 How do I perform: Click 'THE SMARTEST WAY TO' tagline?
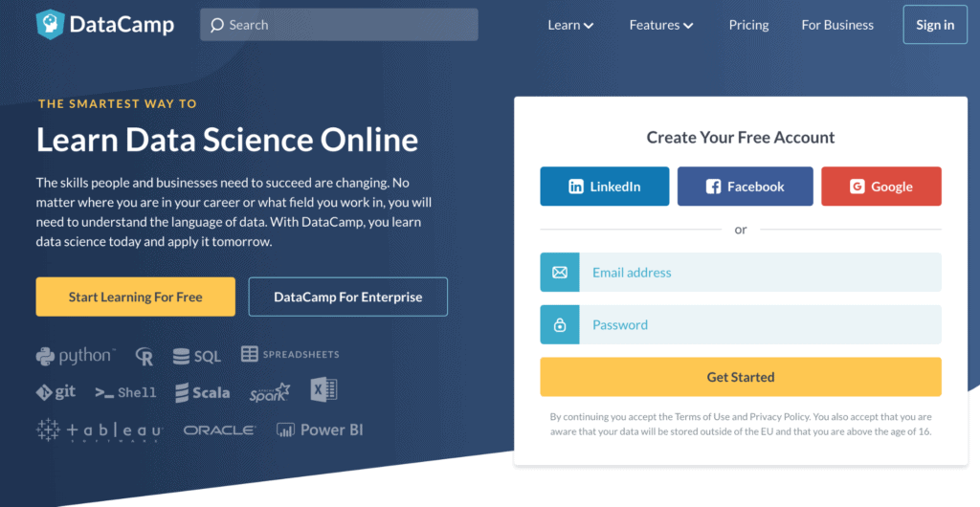pos(118,103)
